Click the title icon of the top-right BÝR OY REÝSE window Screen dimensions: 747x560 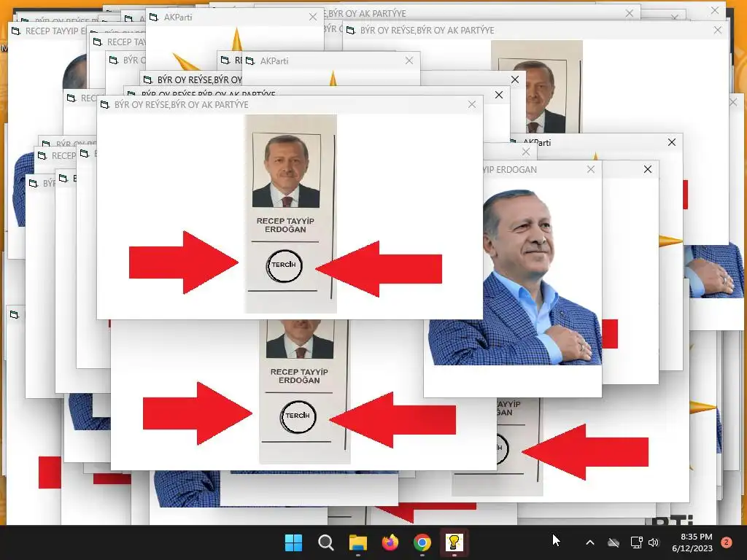point(351,31)
